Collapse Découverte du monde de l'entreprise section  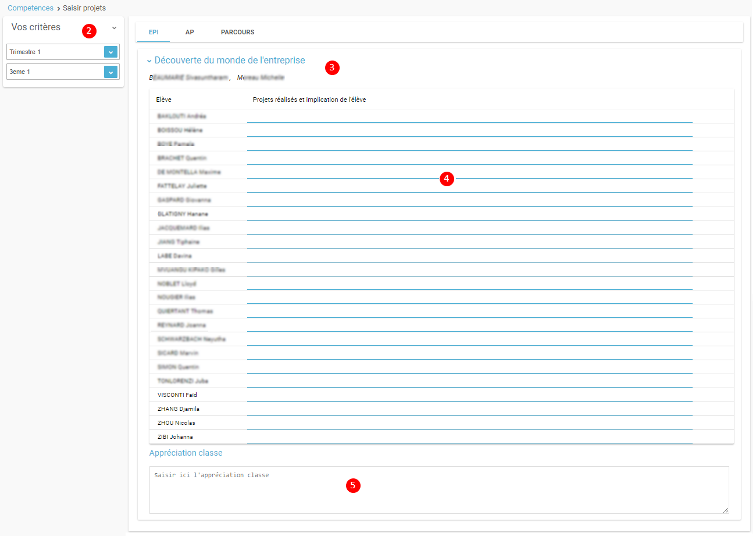click(x=149, y=61)
